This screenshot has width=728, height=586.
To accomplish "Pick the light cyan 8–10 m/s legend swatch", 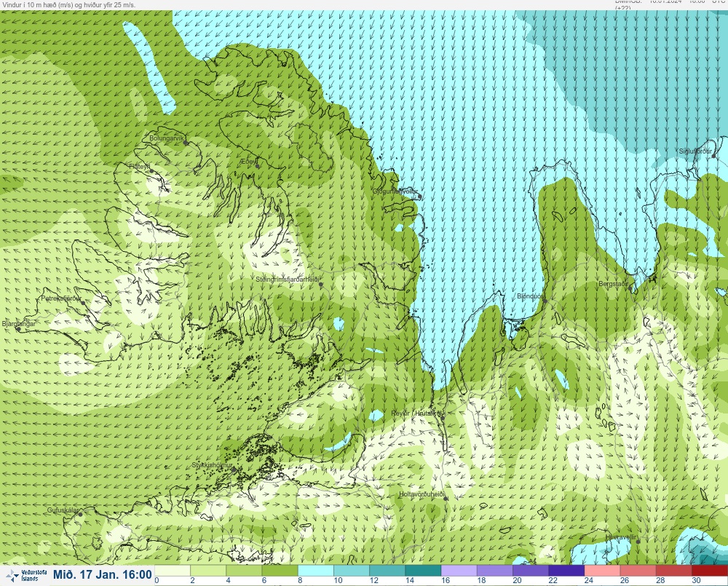I will pyautogui.click(x=316, y=570).
